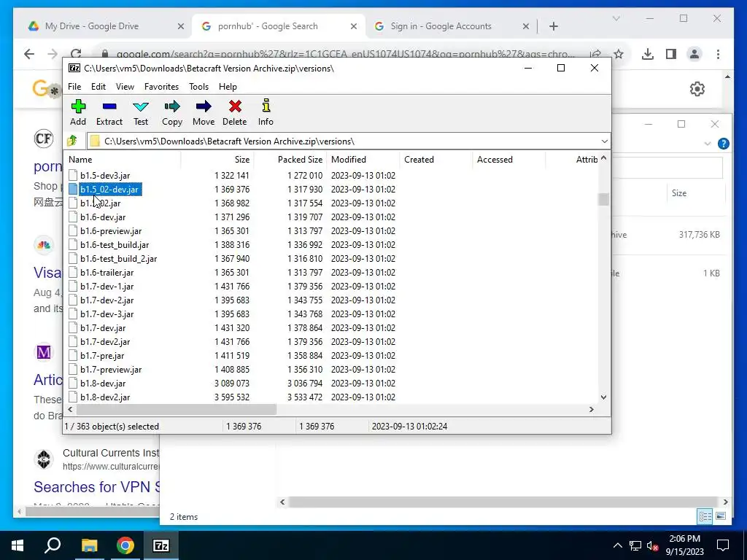
Task: Select the file b1.8-dev2.jar
Action: coord(105,397)
